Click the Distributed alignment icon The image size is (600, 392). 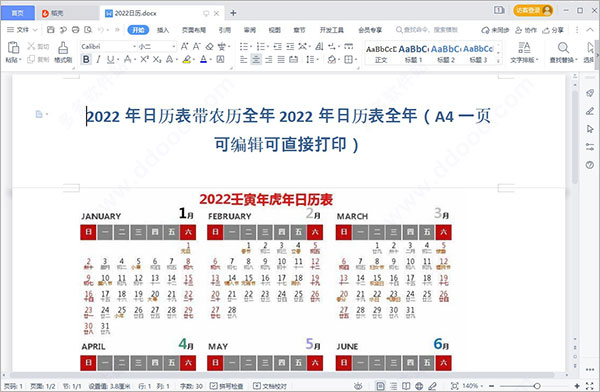(293, 59)
